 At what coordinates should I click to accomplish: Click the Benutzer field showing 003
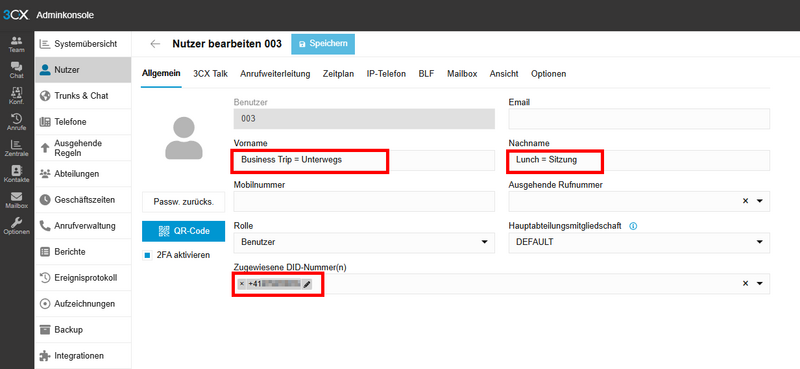pyautogui.click(x=364, y=119)
